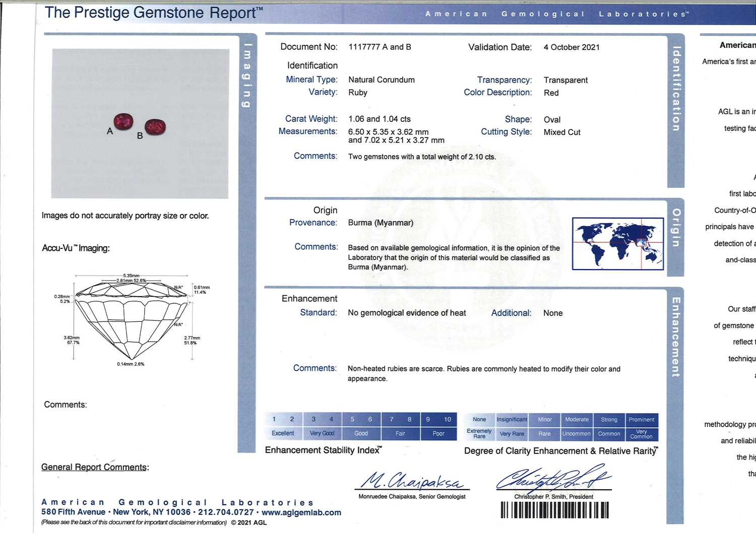The height and width of the screenshot is (534, 756).
Task: Click the variety value "Ruby"
Action: coord(358,93)
